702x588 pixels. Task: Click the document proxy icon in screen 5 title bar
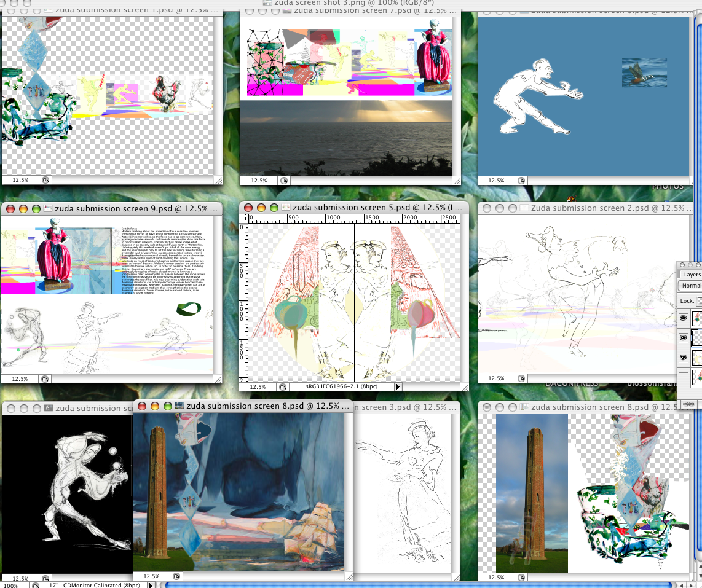click(286, 208)
